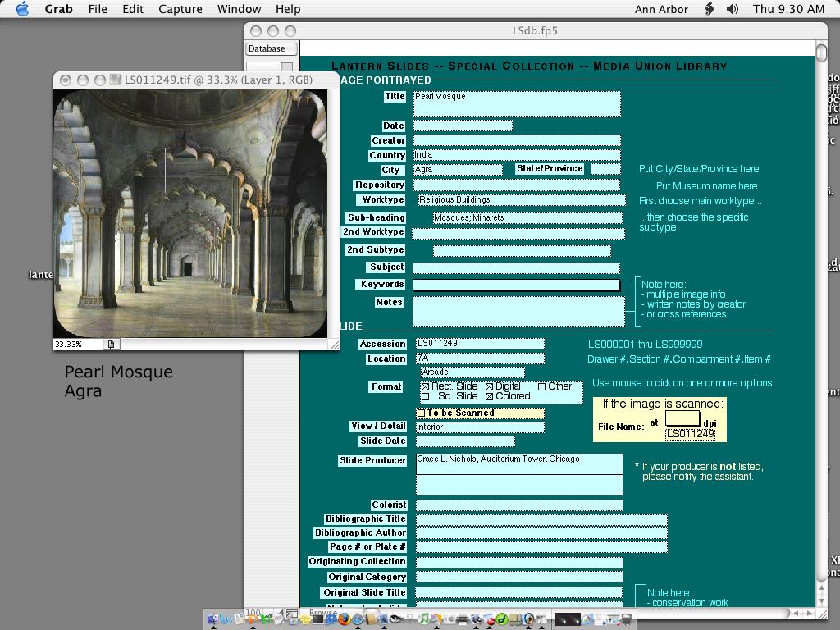Toggle the Rect. Slide checkbox
Screen dimensions: 840x630
tap(426, 387)
